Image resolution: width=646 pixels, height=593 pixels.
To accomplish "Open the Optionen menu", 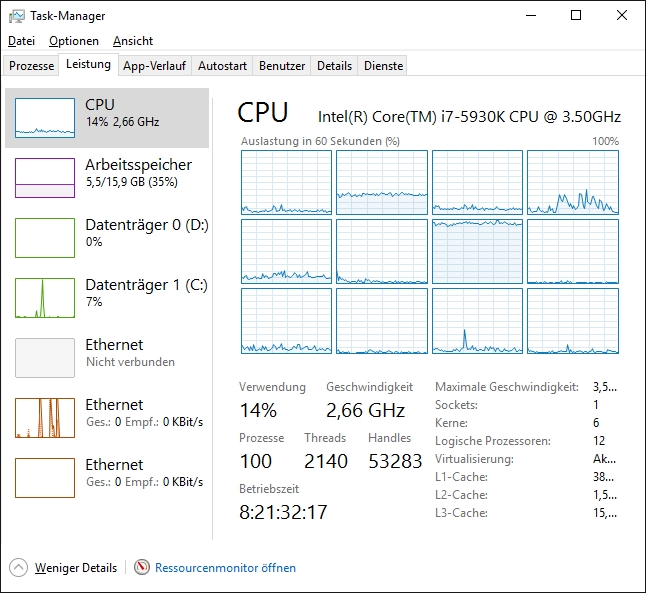I will pyautogui.click(x=74, y=41).
